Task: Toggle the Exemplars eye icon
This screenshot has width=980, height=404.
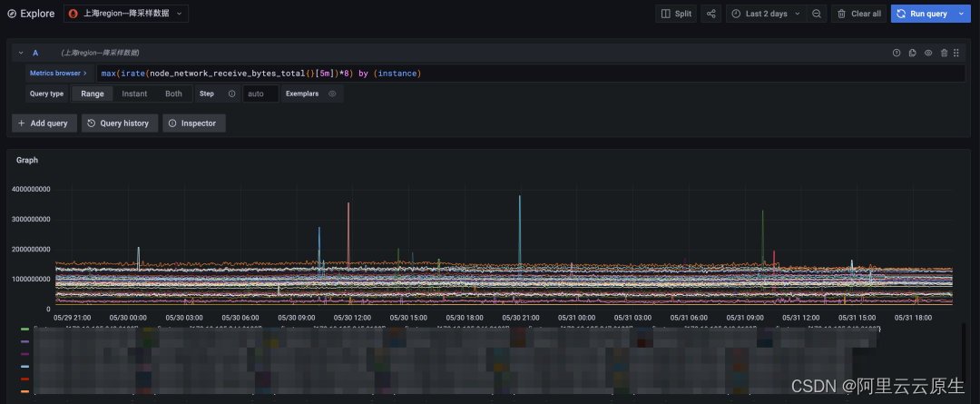Action: point(332,94)
